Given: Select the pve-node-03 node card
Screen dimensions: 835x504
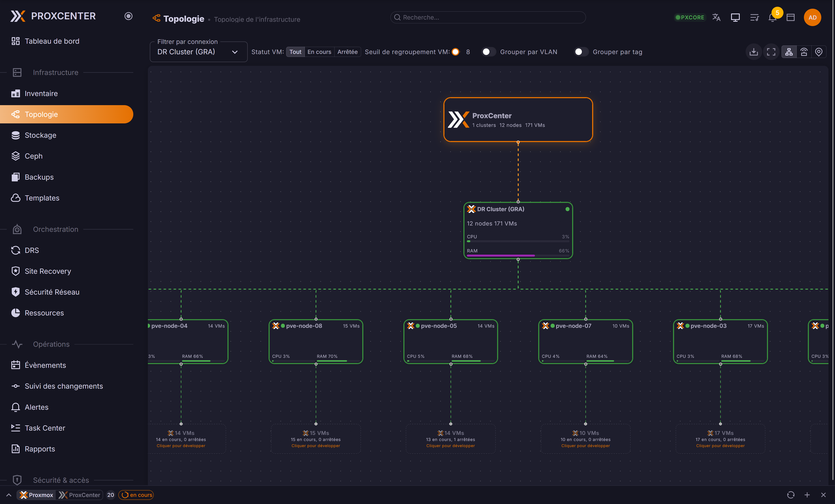Looking at the screenshot, I should point(720,342).
